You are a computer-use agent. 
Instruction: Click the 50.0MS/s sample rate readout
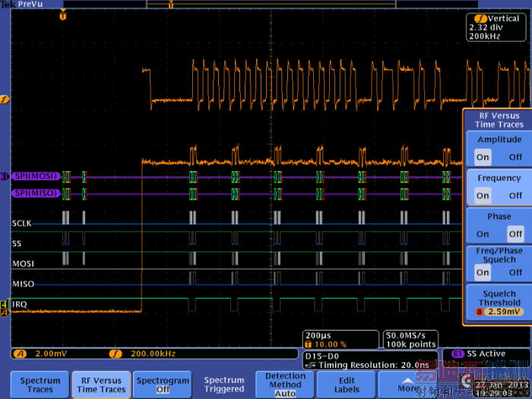405,336
